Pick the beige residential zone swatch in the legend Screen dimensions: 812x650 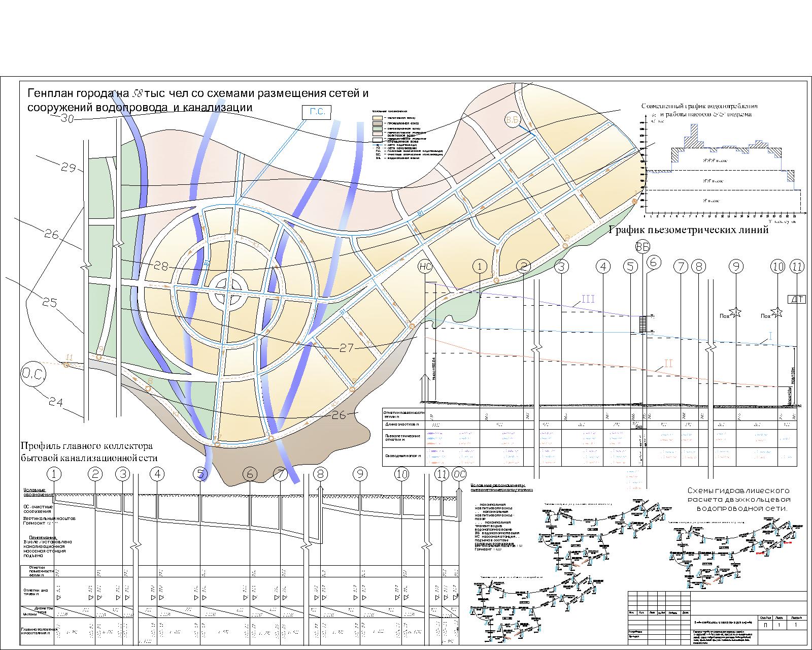pos(377,118)
